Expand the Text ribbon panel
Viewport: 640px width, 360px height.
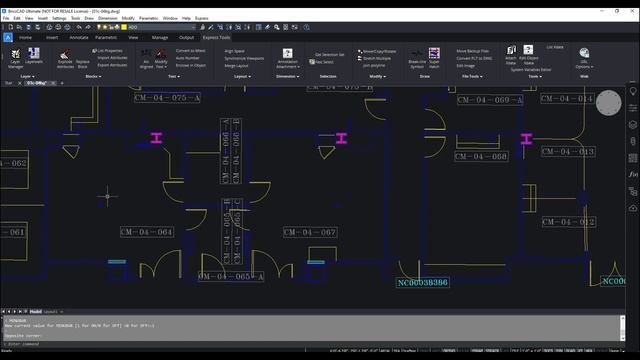pos(174,76)
